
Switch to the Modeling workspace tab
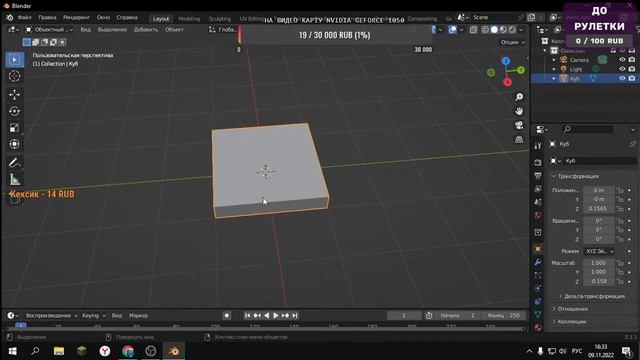pos(189,19)
